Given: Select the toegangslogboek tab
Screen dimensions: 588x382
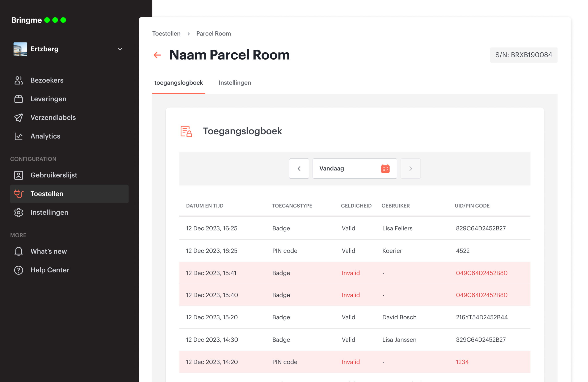Looking at the screenshot, I should 179,83.
